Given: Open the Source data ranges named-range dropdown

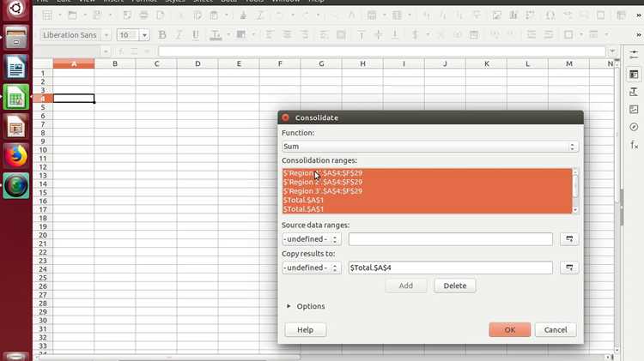Looking at the screenshot, I should pos(312,238).
